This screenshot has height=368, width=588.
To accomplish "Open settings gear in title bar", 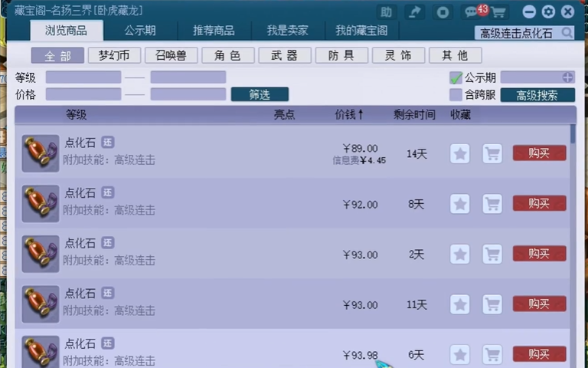I will (548, 12).
